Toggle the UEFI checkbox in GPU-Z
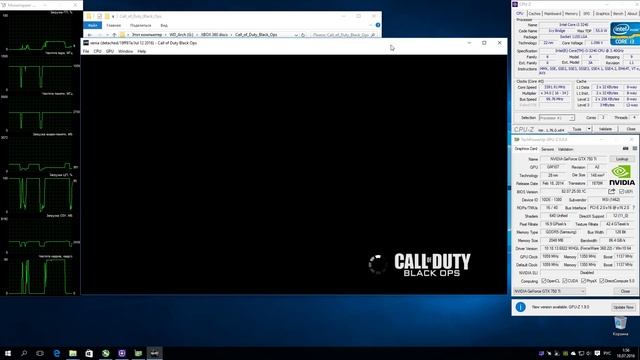640x360 pixels. pos(621,191)
